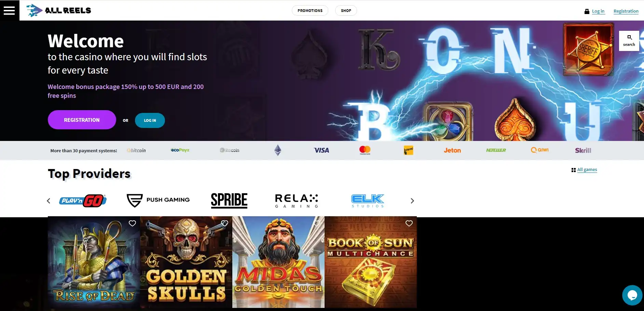Choose the Spribe provider logo
The height and width of the screenshot is (311, 644).
pos(229,200)
